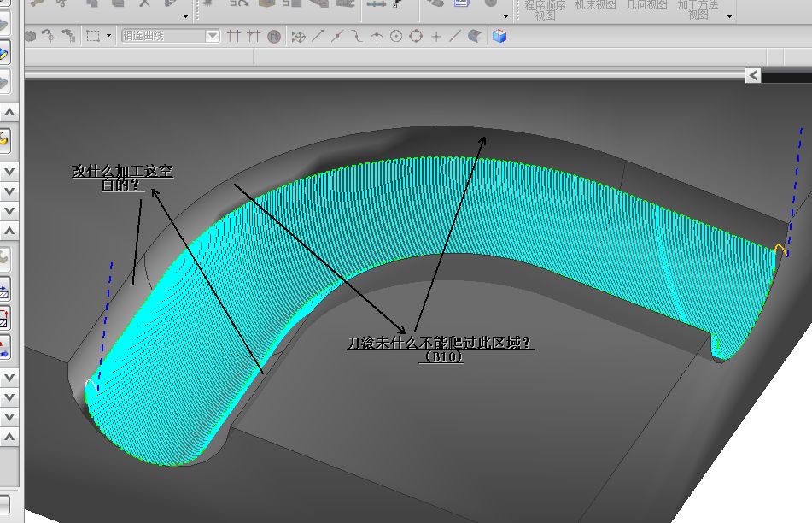The width and height of the screenshot is (812, 523).
Task: Click blue and yellow shape icon at sidebar top
Action: (4, 53)
